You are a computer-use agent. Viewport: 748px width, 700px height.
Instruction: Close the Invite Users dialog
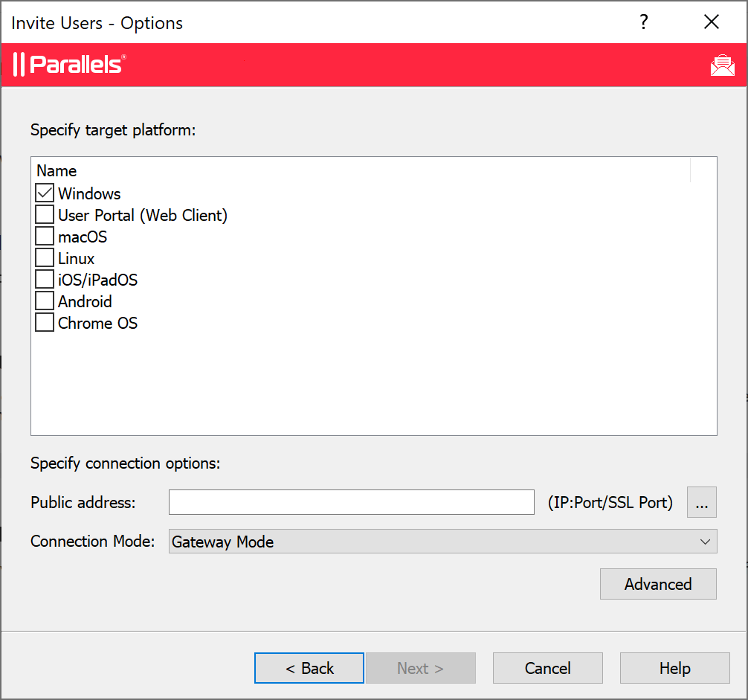[x=712, y=22]
